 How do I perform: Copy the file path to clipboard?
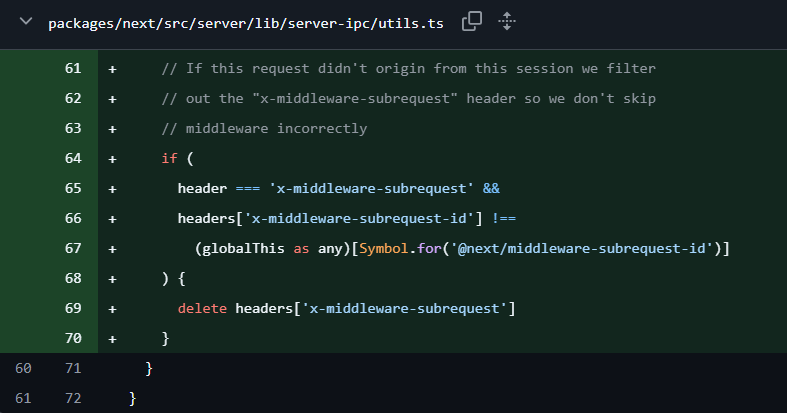[472, 22]
